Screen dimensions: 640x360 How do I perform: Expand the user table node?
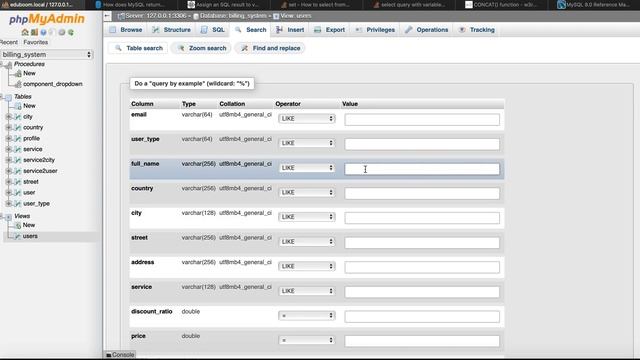click(9, 192)
